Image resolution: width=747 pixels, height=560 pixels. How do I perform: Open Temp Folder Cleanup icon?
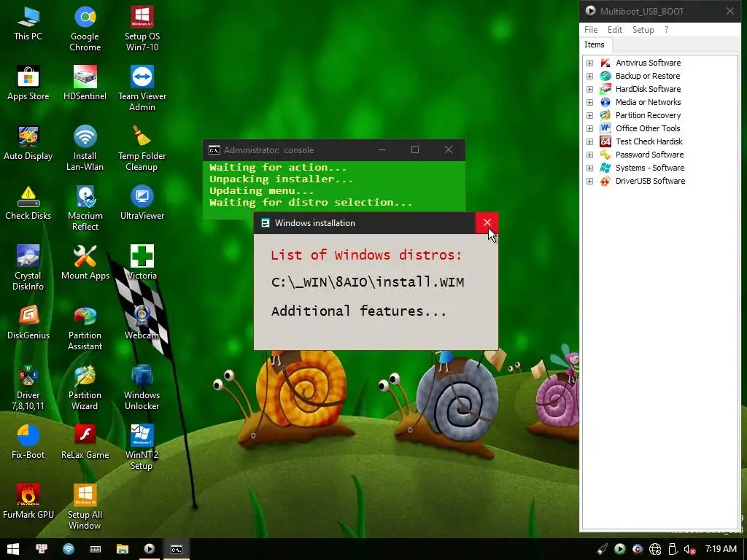(x=142, y=149)
